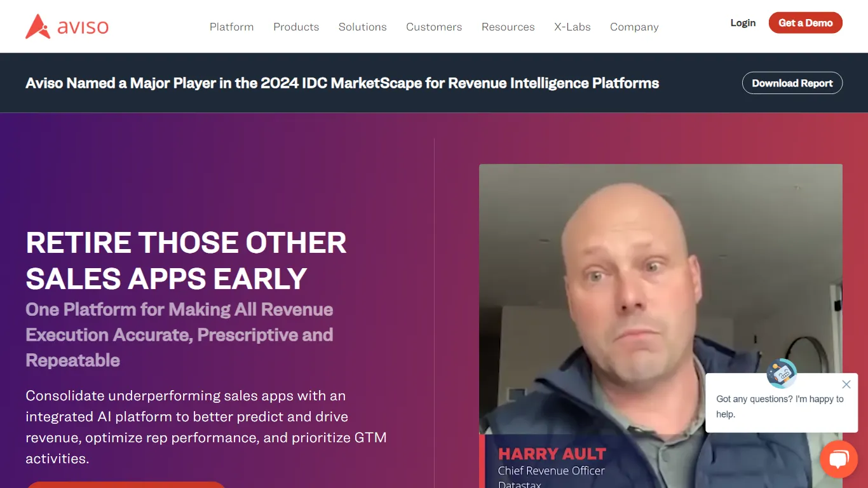Open the Resources menu
The width and height of the screenshot is (868, 488).
point(508,27)
